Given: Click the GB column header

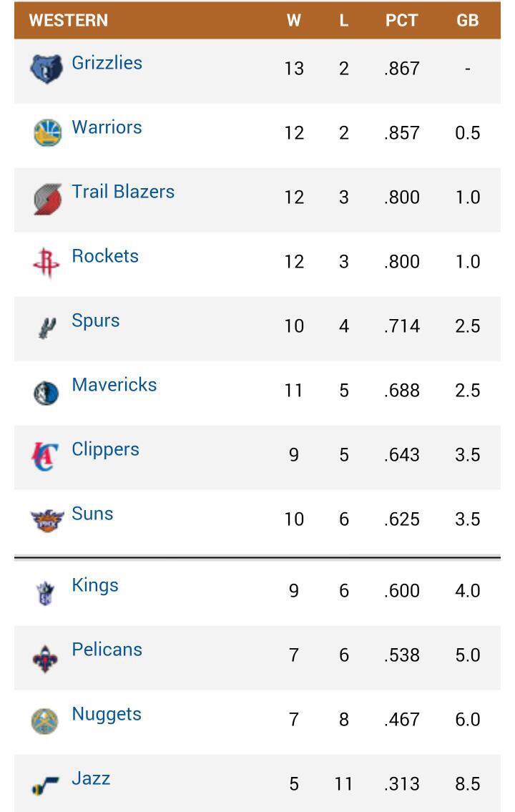Looking at the screenshot, I should (x=467, y=20).
